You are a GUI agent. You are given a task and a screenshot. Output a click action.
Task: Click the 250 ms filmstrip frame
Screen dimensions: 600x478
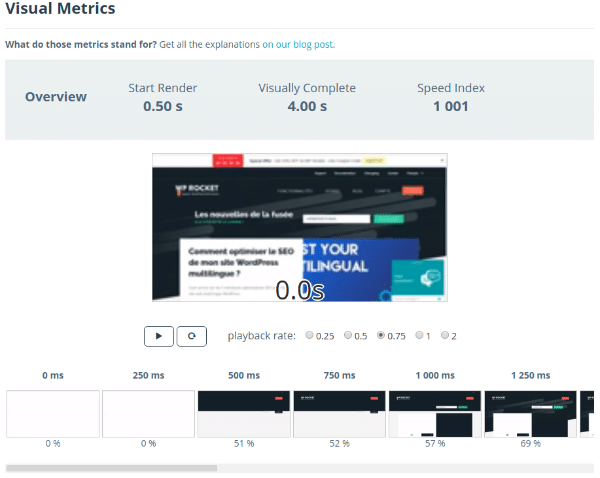pos(149,413)
